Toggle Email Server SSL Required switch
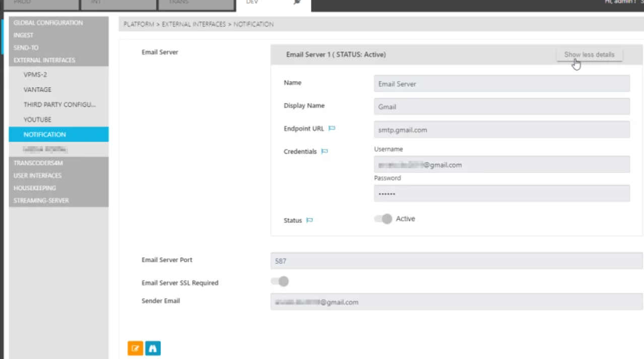This screenshot has height=359, width=644. click(x=280, y=281)
